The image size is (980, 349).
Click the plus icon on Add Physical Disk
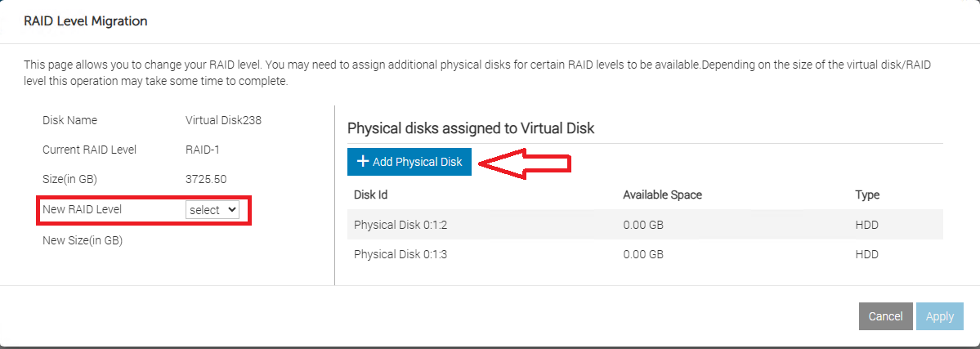[363, 162]
